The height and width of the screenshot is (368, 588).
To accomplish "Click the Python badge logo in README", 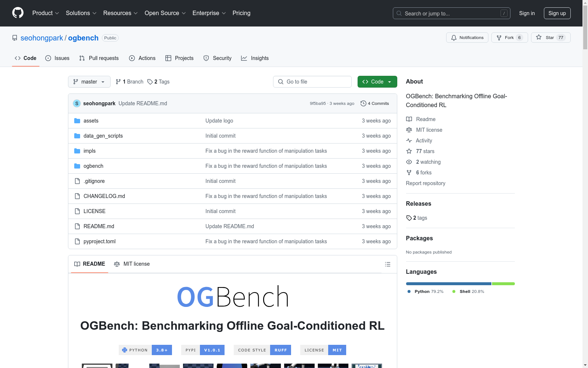I will 125,350.
